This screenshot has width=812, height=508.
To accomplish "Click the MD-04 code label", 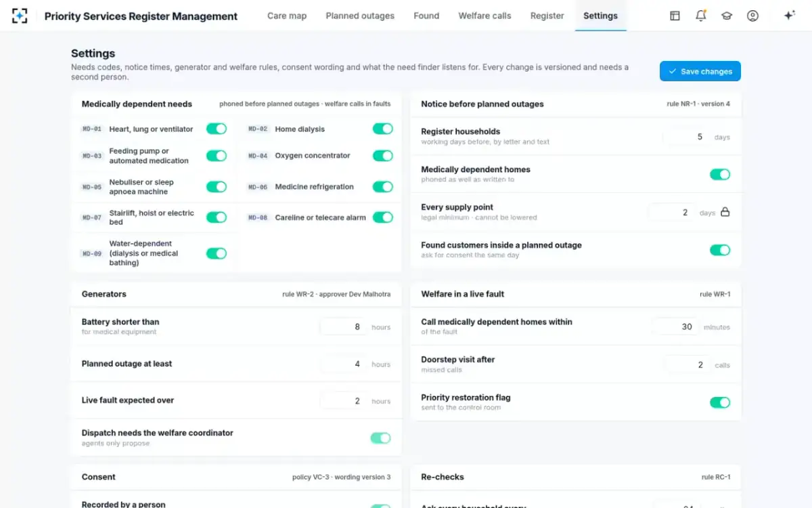I will coord(258,156).
